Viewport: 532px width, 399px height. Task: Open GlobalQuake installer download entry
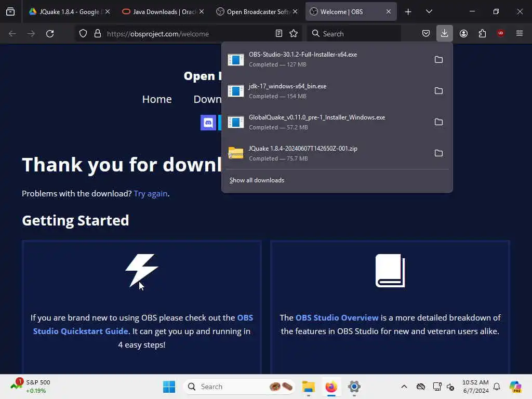[x=326, y=122]
